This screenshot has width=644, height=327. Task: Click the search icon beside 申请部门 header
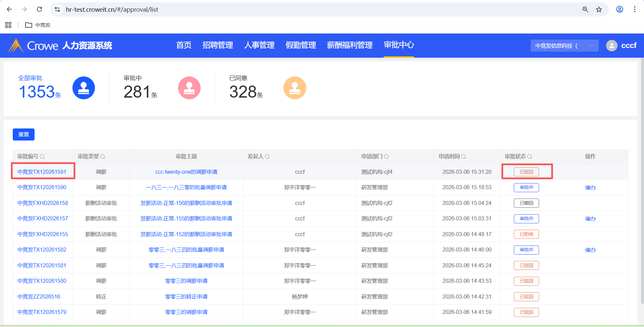click(386, 157)
